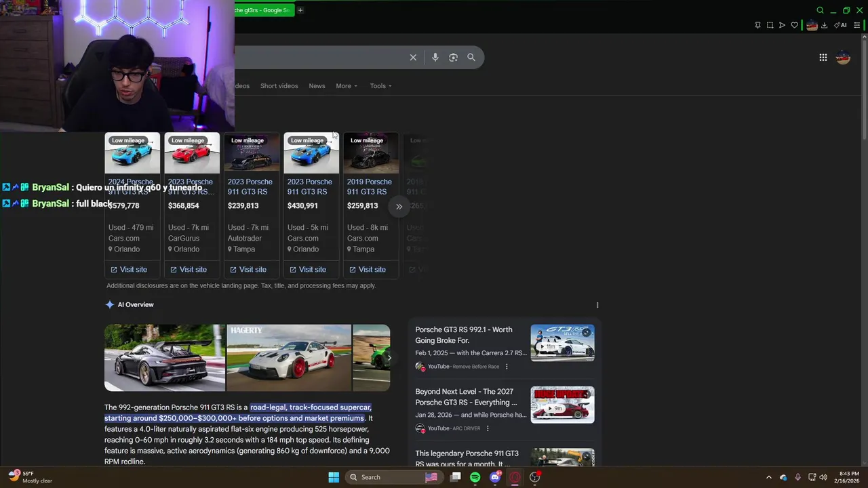The height and width of the screenshot is (488, 868).
Task: Open This legendary Porsche 911 GT3 result
Action: (467, 458)
